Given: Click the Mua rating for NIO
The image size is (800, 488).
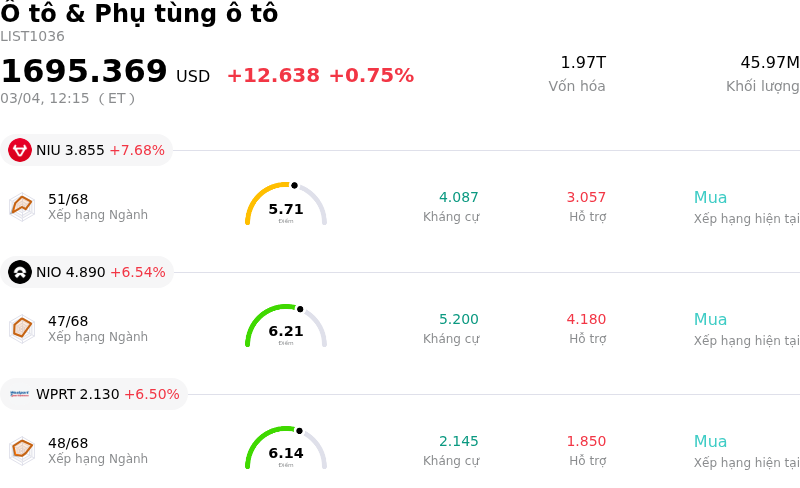Looking at the screenshot, I should coord(710,320).
